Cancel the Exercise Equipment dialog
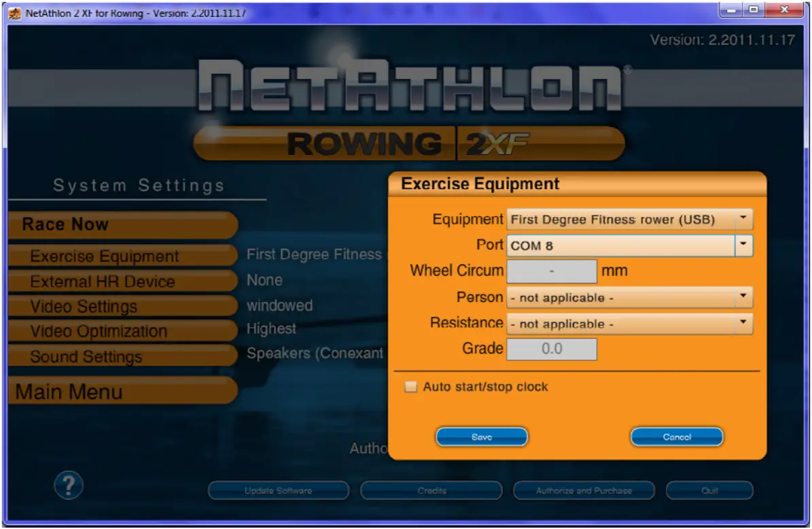 677,437
